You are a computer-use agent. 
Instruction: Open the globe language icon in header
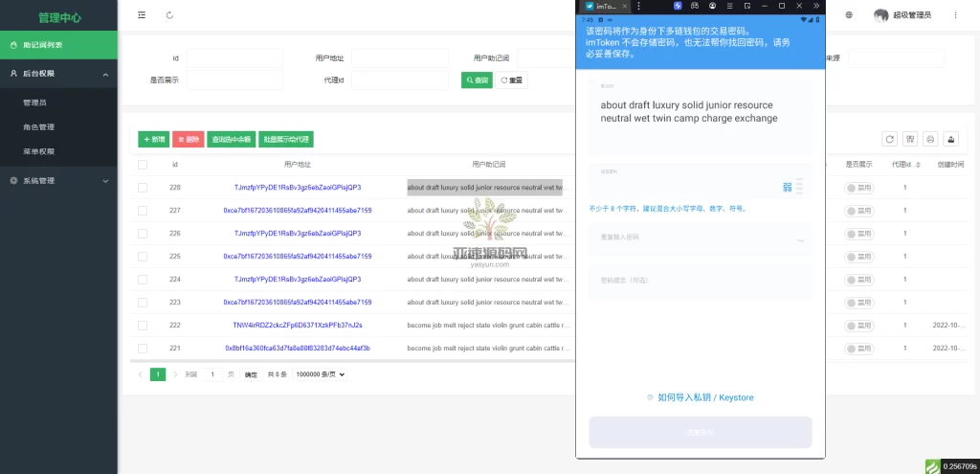849,15
